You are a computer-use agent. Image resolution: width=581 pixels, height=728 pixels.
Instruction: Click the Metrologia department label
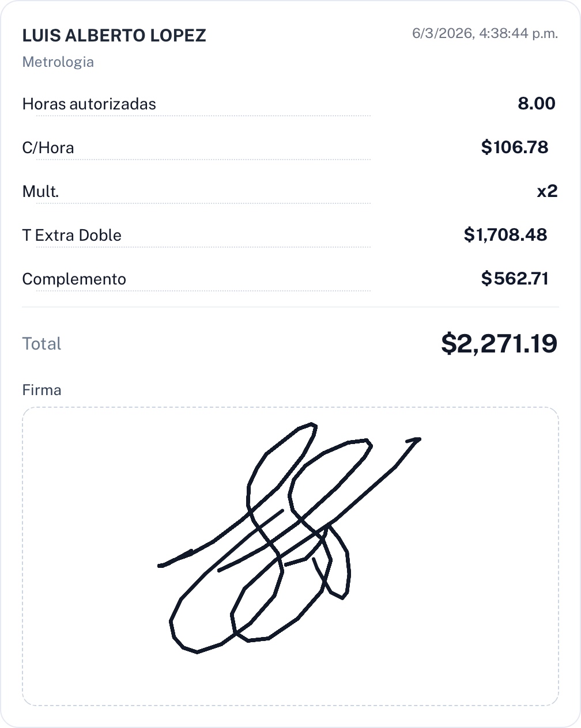(x=58, y=62)
